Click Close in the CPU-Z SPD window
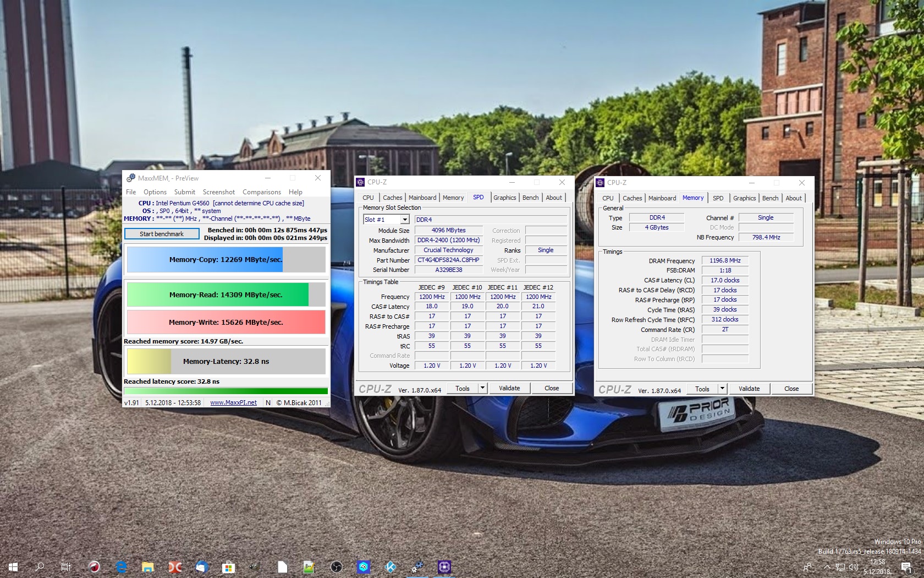Image resolution: width=924 pixels, height=578 pixels. 552,388
